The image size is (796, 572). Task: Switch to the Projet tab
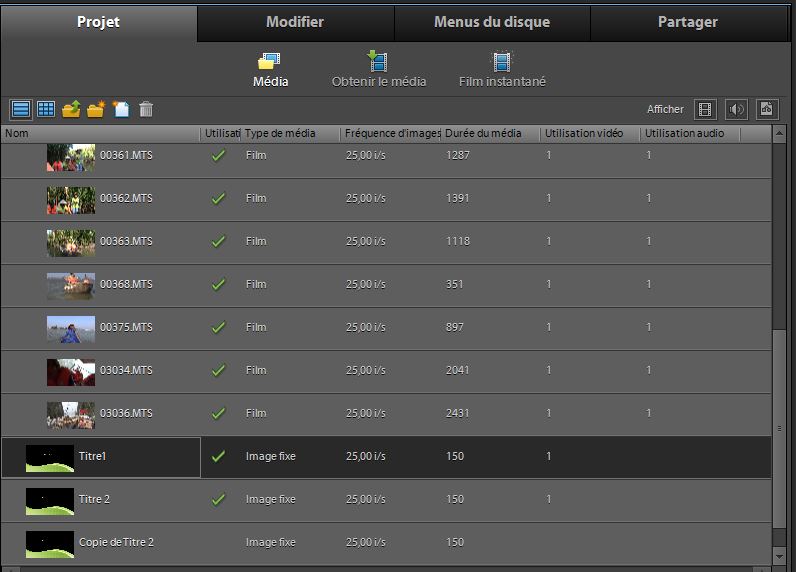click(98, 22)
